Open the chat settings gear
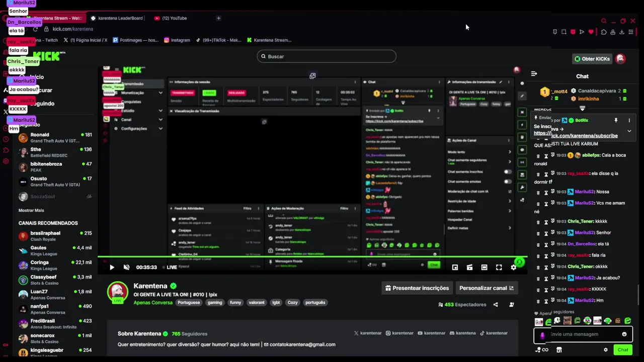 pos(606,350)
